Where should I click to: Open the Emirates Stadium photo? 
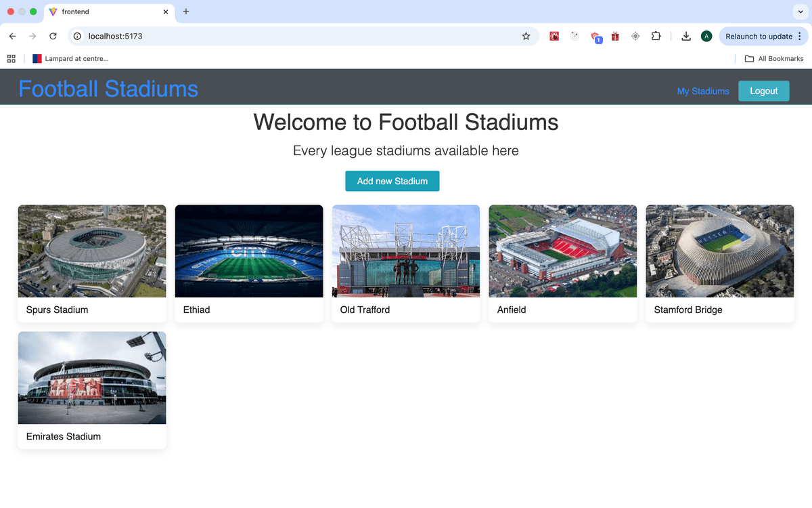pos(92,378)
